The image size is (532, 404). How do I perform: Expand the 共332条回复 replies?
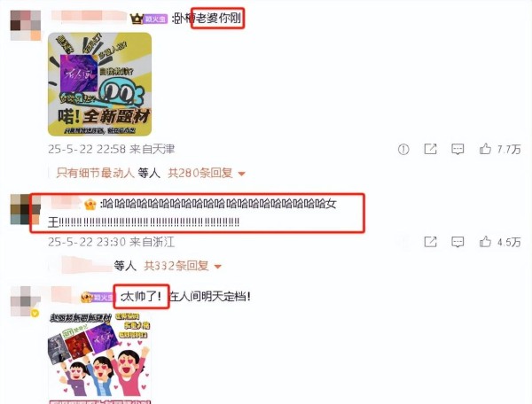pos(176,266)
